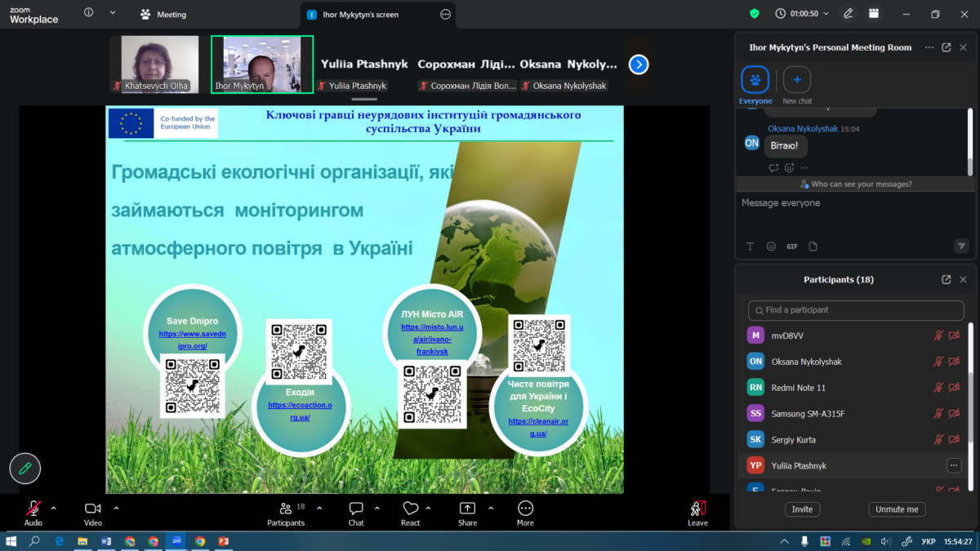Screen dimensions: 980x551
Task: Click Who can see your messages?
Action: click(x=856, y=184)
